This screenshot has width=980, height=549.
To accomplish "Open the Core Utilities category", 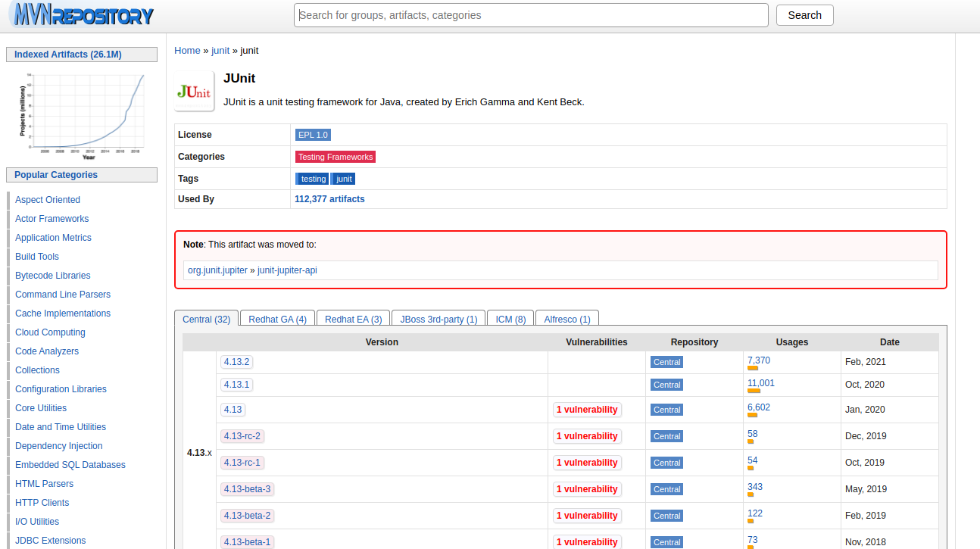I will 41,408.
